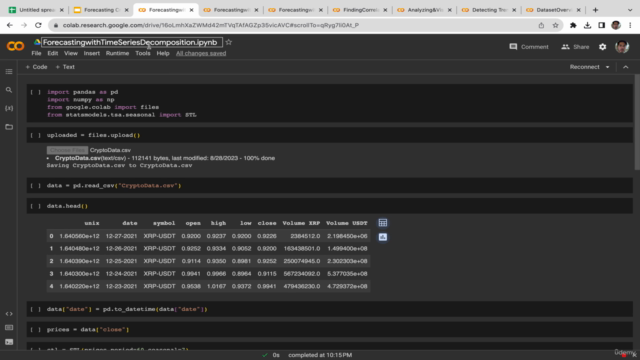Add a code cell with + Code
Image resolution: width=640 pixels, height=360 pixels.
pos(36,67)
